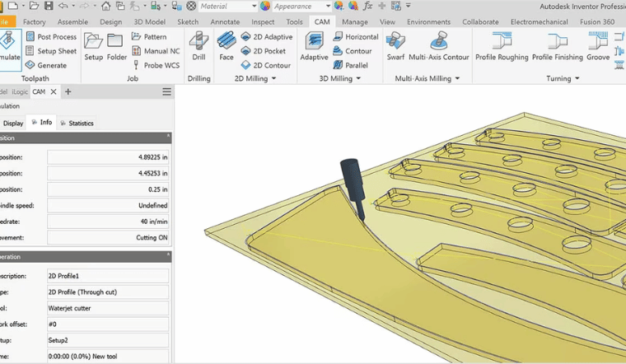Screen dimensions: 626x364
Task: Select the Info simulation tab
Action: pyautogui.click(x=41, y=123)
